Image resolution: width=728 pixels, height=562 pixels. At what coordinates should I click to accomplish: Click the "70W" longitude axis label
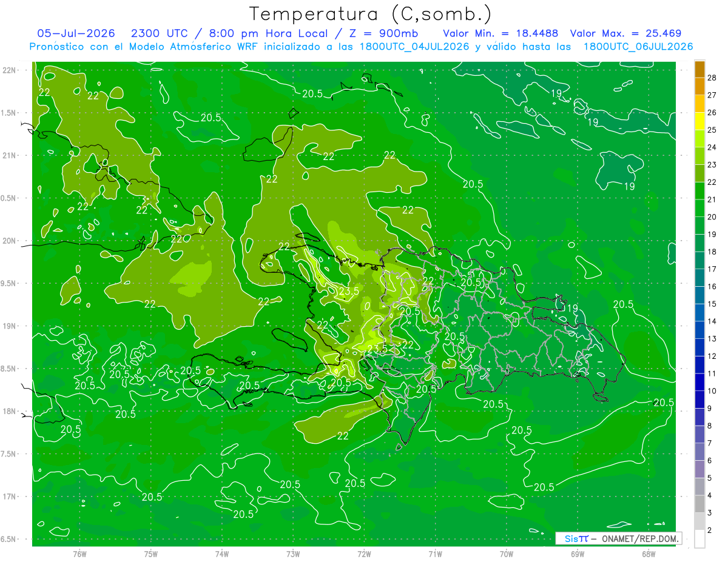click(x=507, y=554)
